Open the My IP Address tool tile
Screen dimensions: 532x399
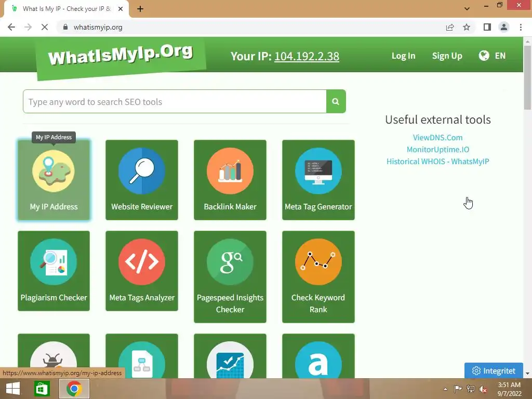point(54,180)
